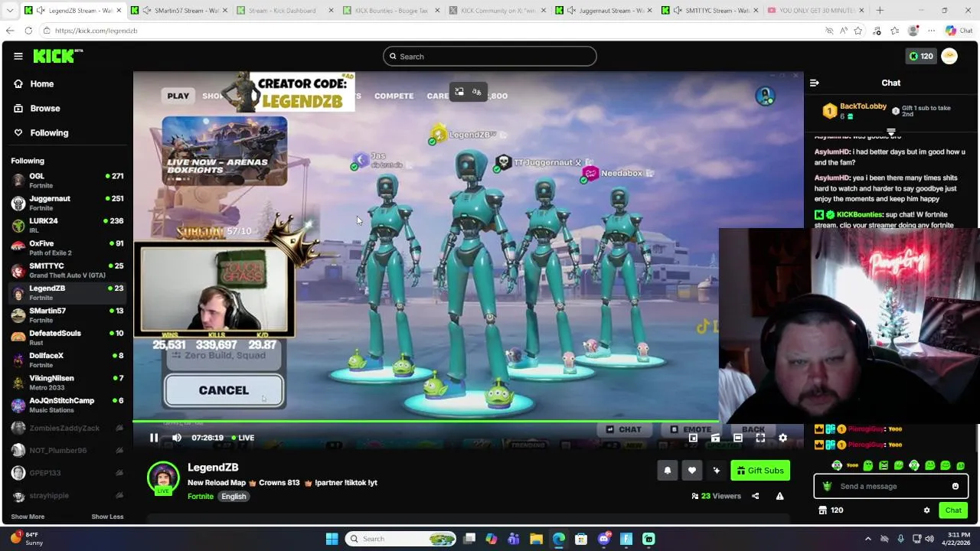Click the stream progress bar

click(x=468, y=421)
